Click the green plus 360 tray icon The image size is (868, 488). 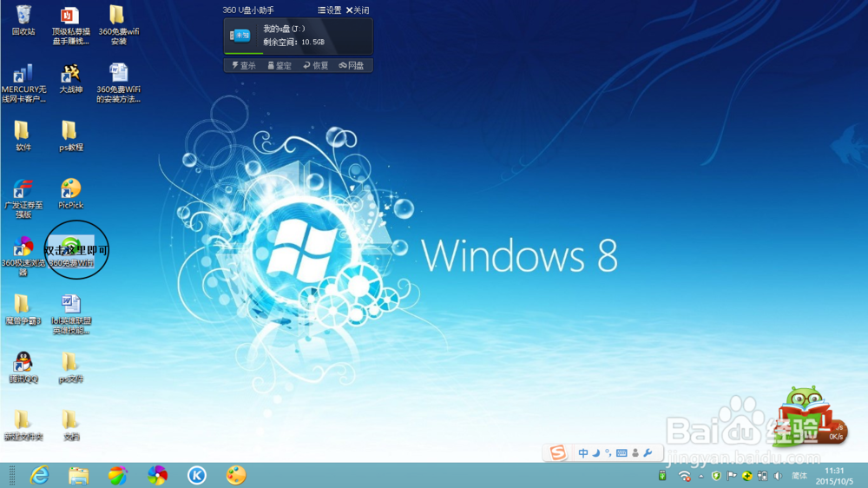746,476
